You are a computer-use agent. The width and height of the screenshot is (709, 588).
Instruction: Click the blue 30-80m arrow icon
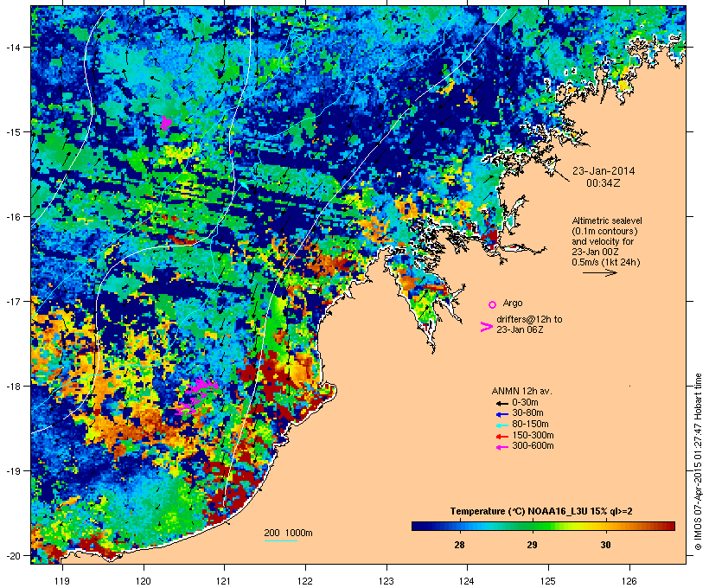tap(501, 414)
